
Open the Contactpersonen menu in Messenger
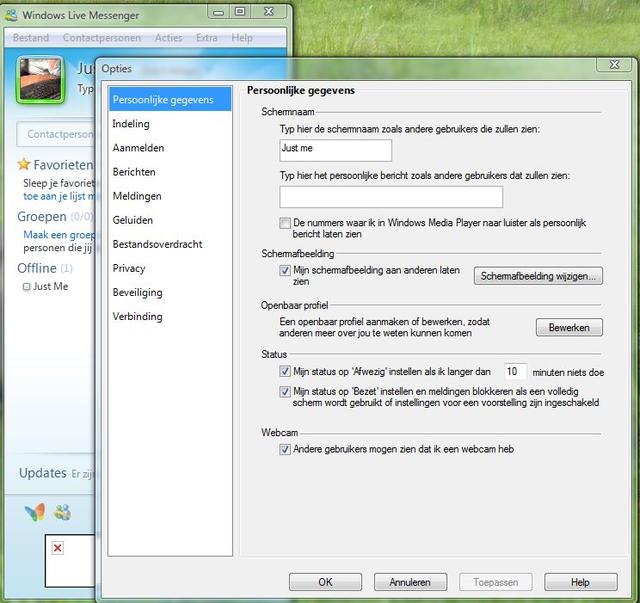(102, 38)
